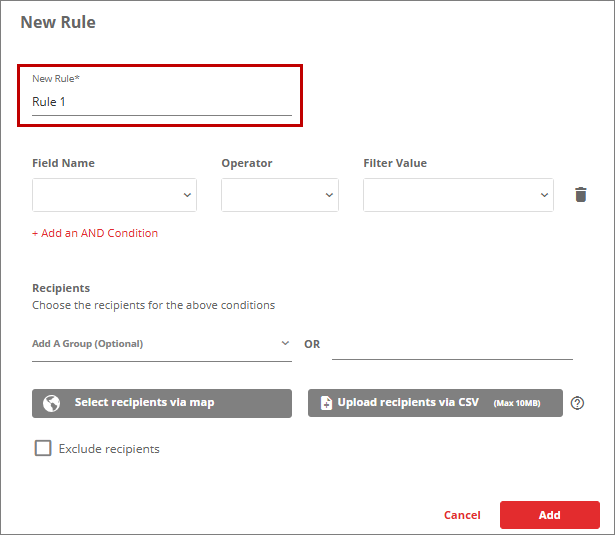Click the red Add button
This screenshot has width=615, height=535.
pos(549,515)
